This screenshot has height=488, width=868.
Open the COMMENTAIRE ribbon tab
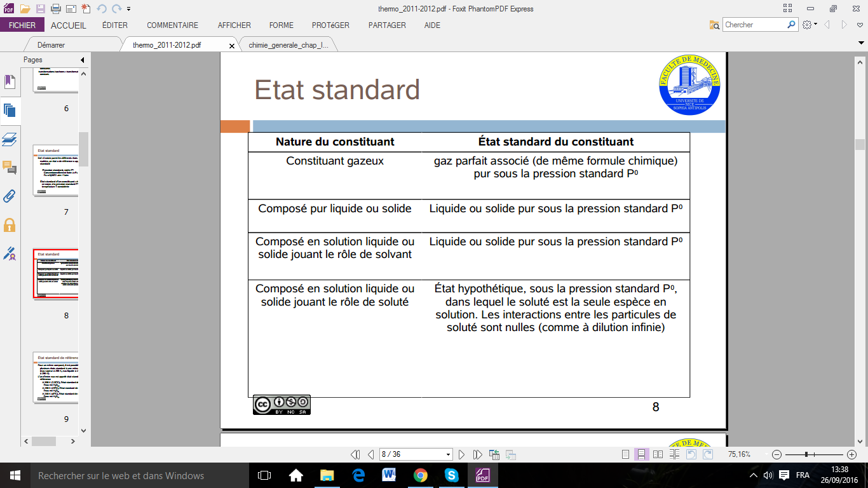click(172, 25)
